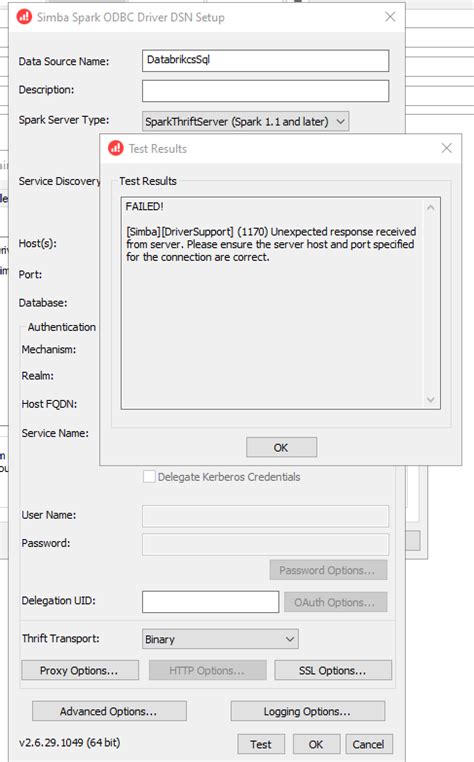This screenshot has height=762, width=474.
Task: Close the Simba Spark ODBC Driver DSN Setup window
Action: click(x=390, y=17)
